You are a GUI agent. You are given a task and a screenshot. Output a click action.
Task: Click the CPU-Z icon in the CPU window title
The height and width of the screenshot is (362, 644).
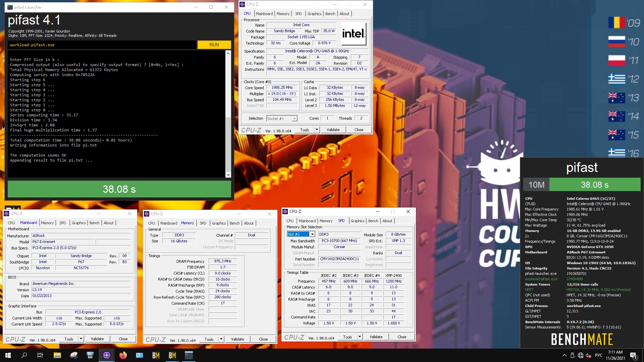(x=243, y=4)
